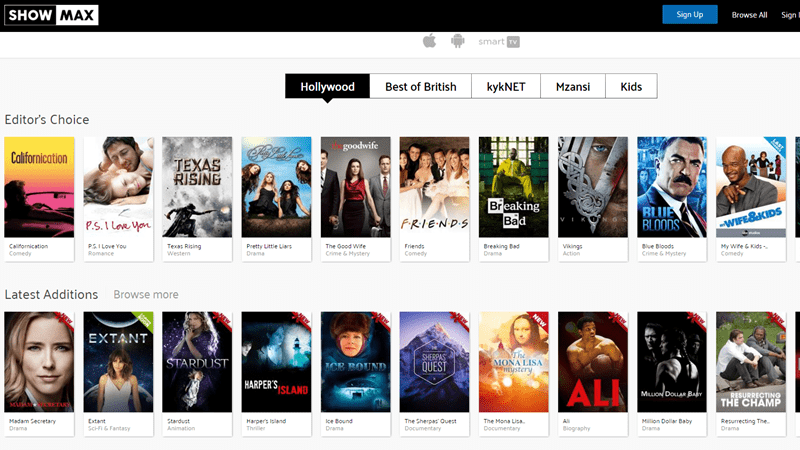This screenshot has width=800, height=450.
Task: Open The Mona Lisa Mystery poster
Action: point(514,362)
